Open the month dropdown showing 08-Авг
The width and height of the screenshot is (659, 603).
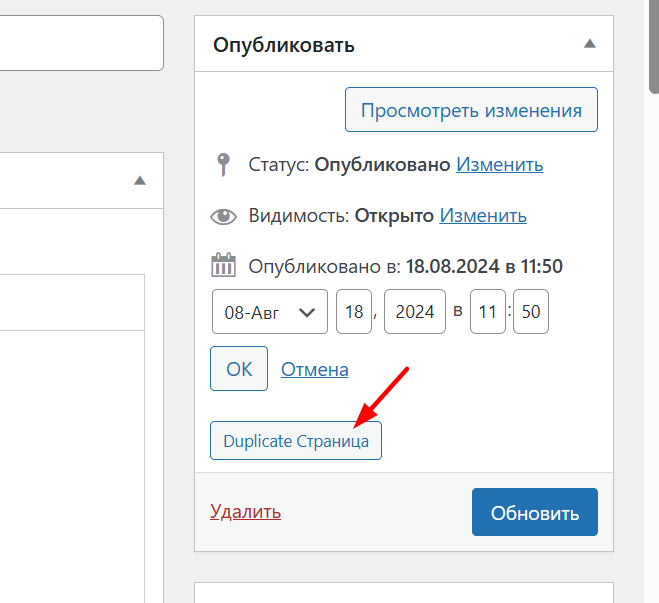click(x=270, y=312)
